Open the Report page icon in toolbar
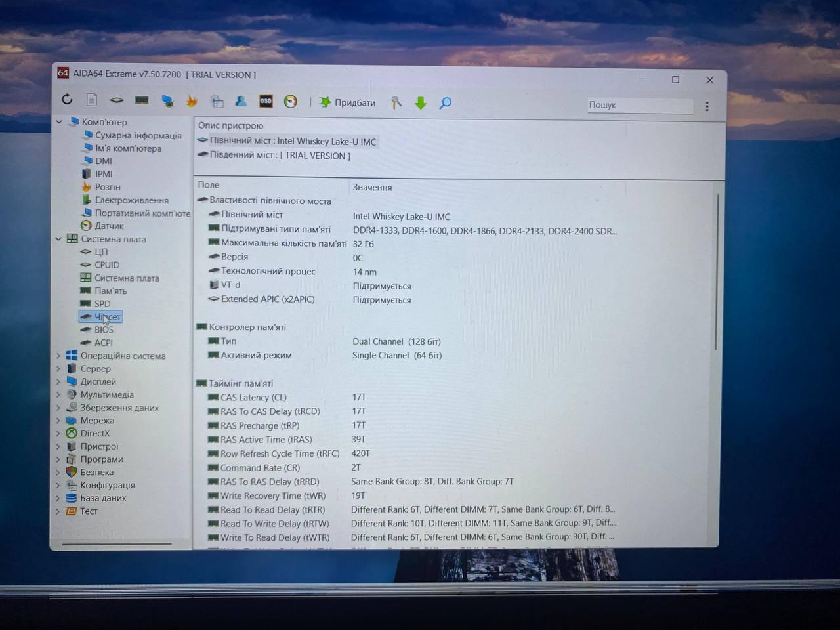Viewport: 840px width, 630px height. coord(92,100)
